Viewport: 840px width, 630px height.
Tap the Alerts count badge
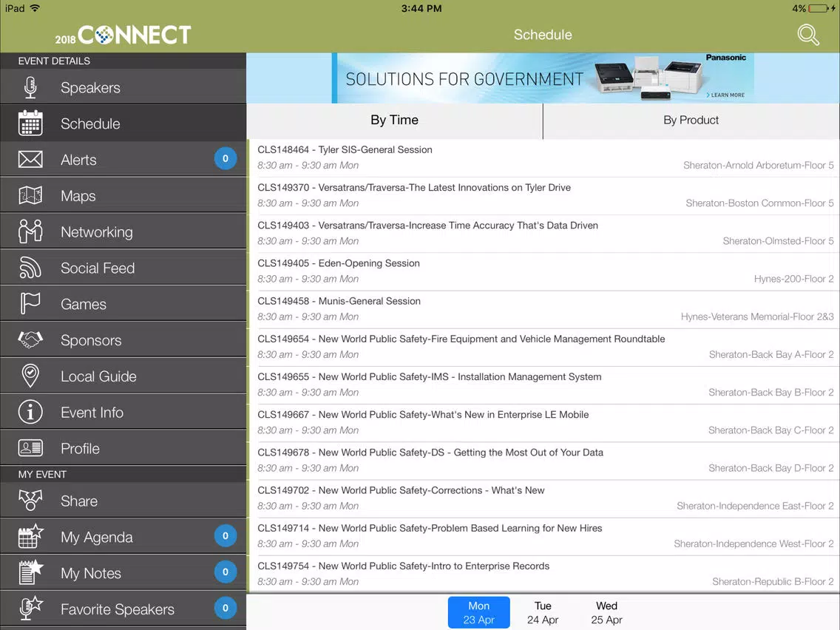pyautogui.click(x=226, y=158)
